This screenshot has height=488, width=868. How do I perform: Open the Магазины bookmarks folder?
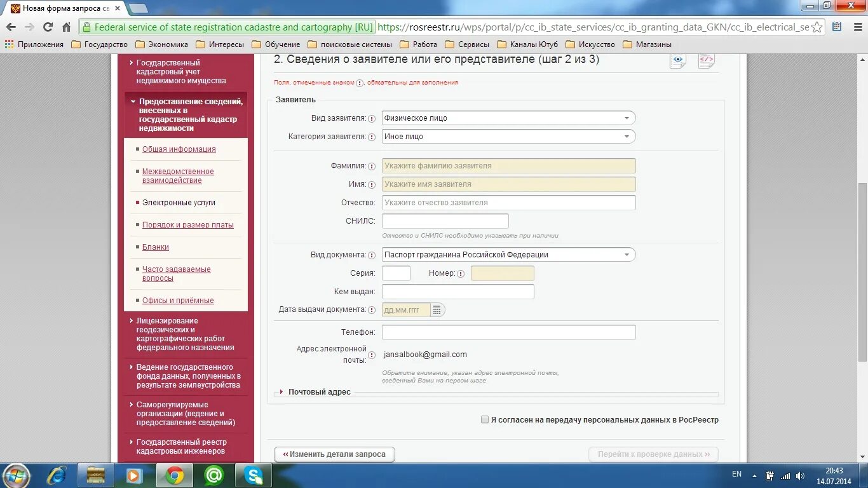click(x=648, y=44)
